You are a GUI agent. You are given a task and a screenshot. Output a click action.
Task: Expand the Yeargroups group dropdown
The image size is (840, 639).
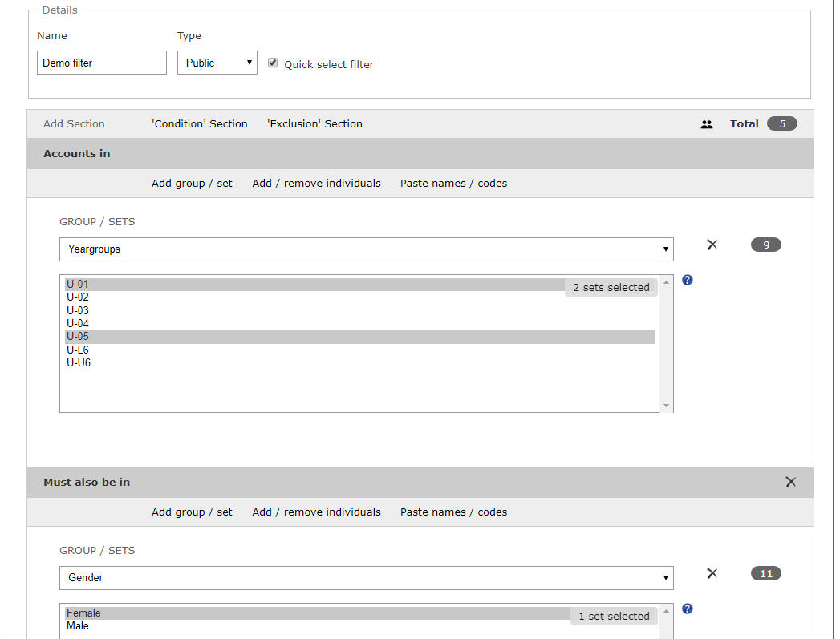click(367, 249)
